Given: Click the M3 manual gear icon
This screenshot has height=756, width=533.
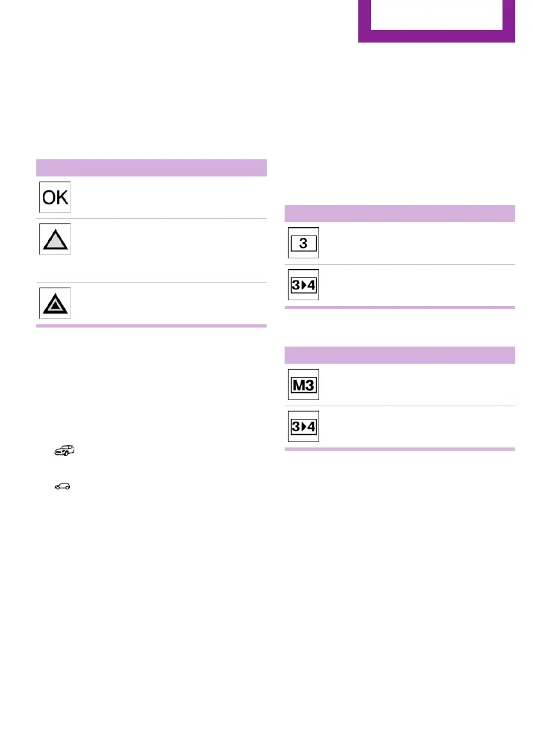Looking at the screenshot, I should tap(303, 385).
